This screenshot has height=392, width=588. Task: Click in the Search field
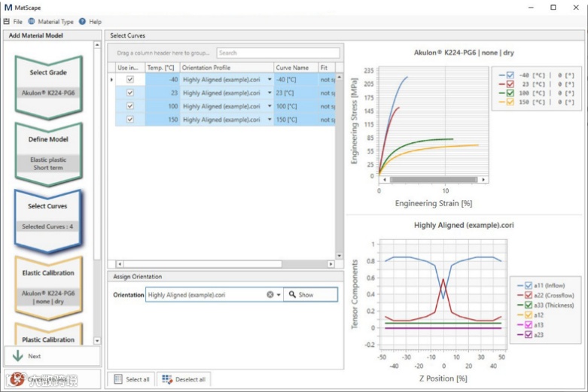[278, 53]
